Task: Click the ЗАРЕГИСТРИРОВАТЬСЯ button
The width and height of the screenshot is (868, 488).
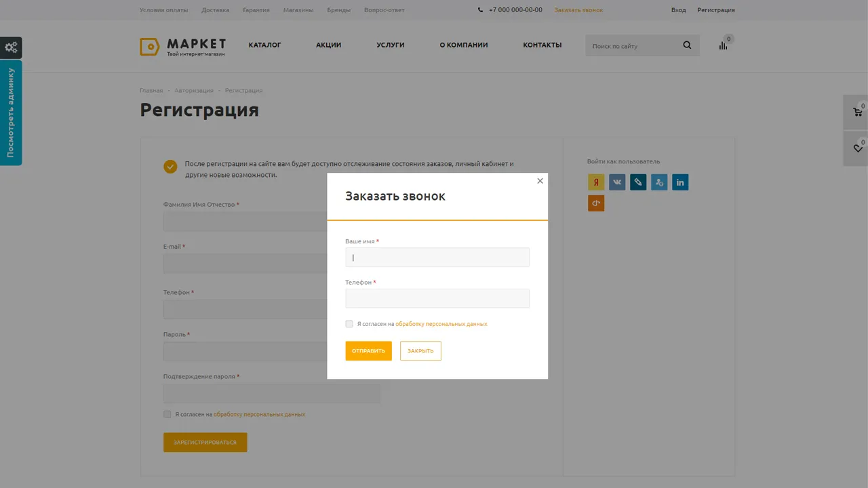Action: (205, 443)
